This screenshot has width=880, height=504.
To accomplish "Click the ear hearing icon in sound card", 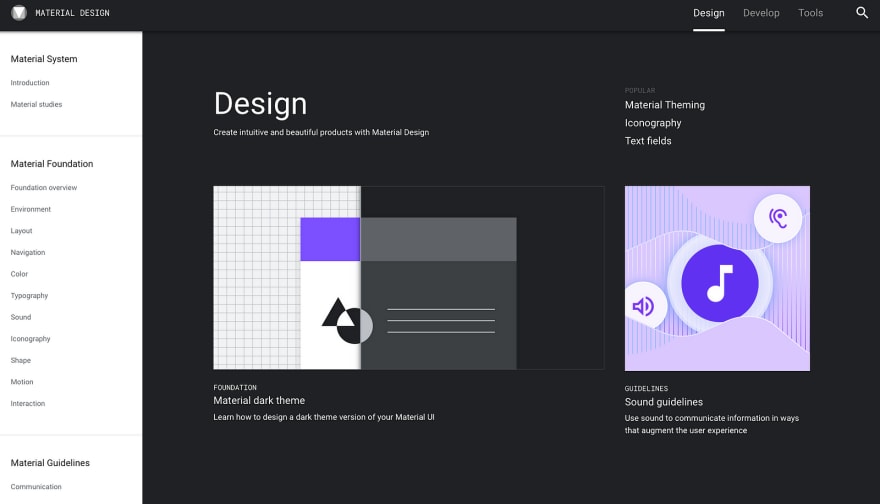I will 777,218.
